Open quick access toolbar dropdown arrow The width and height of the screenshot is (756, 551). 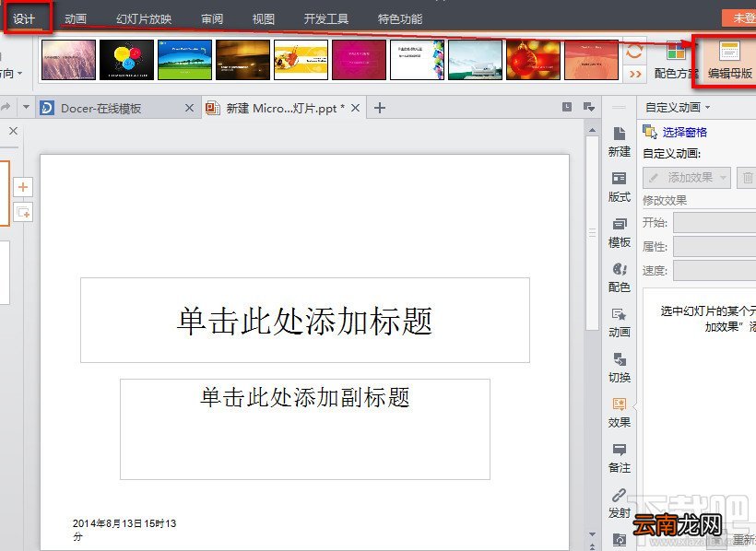point(26,107)
